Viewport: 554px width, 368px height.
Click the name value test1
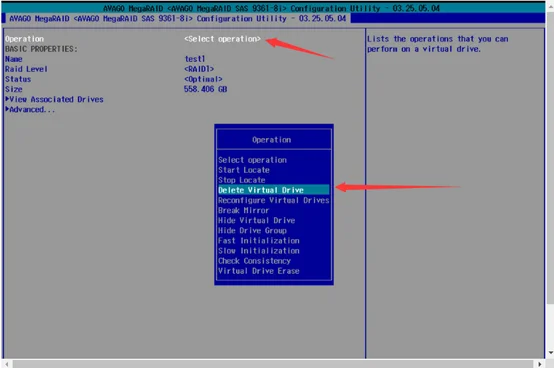click(x=195, y=59)
